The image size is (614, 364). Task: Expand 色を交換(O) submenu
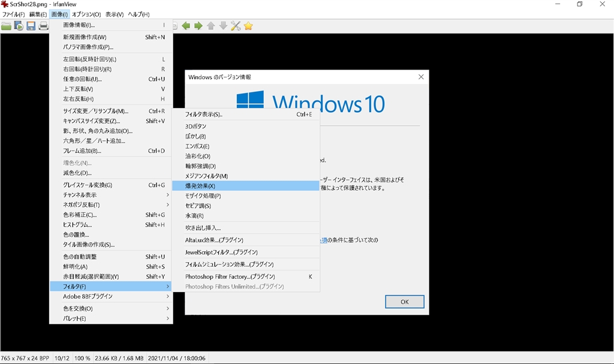(x=111, y=309)
